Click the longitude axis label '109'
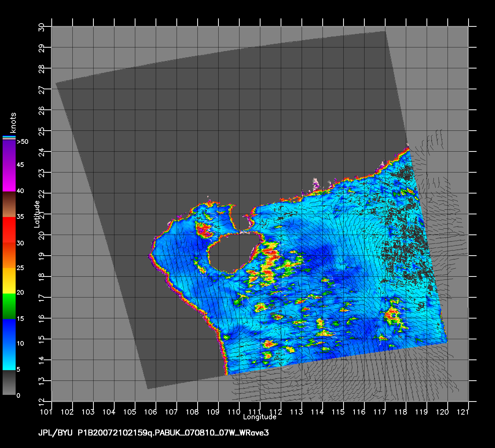Screen dimensions: 495x448 pos(213,412)
